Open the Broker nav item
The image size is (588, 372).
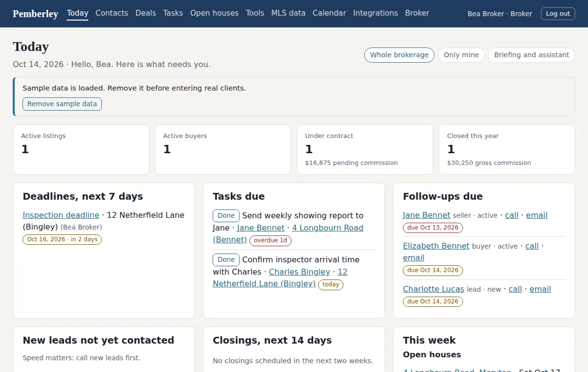(x=417, y=13)
